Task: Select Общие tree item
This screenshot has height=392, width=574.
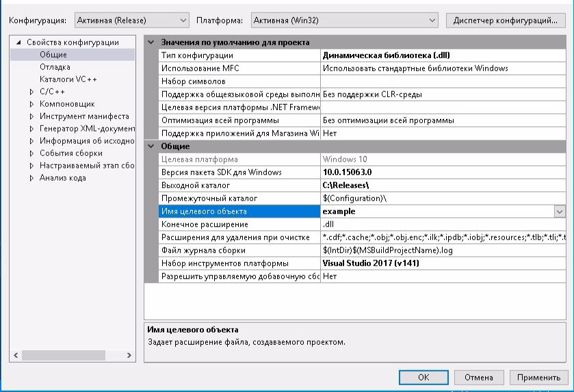Action: 53,55
